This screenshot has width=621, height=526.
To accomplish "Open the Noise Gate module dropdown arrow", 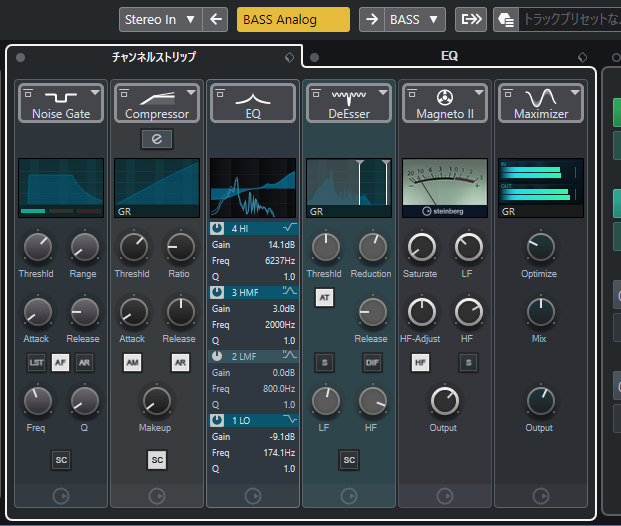I will (x=95, y=93).
